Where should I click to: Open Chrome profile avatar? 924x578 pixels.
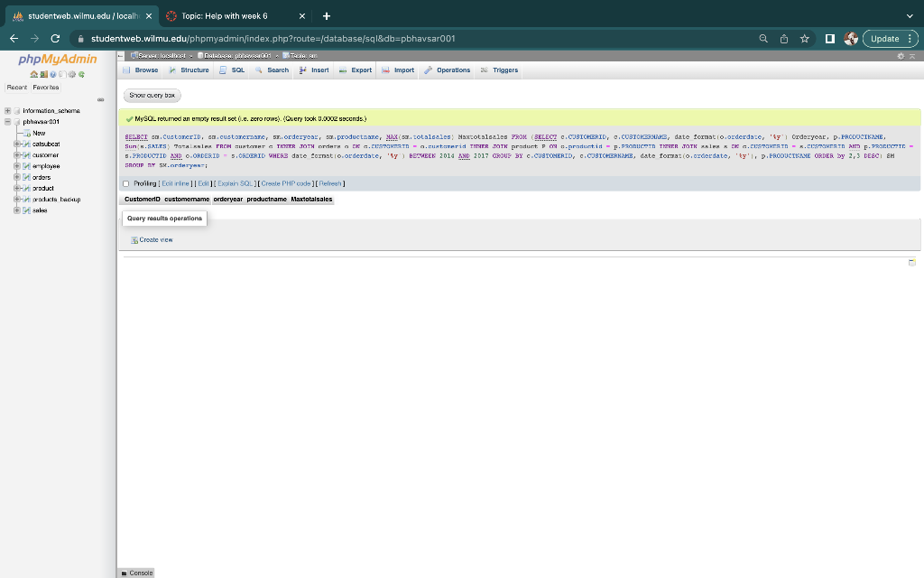(x=850, y=39)
